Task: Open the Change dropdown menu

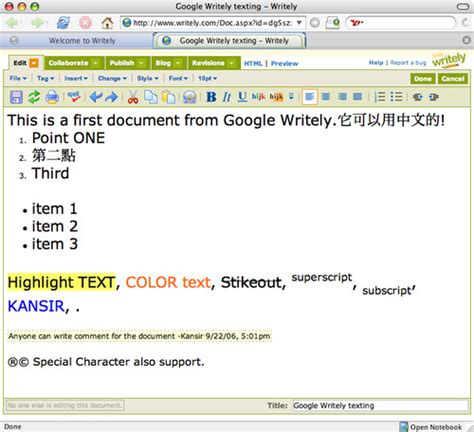Action: tap(112, 78)
